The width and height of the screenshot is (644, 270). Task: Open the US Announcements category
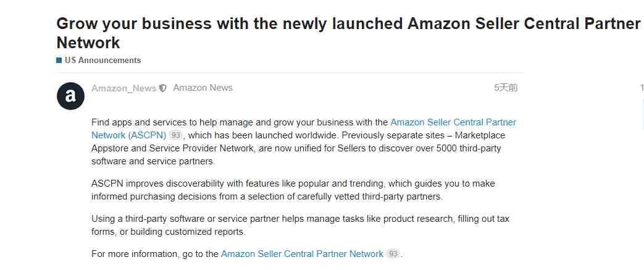click(x=102, y=60)
